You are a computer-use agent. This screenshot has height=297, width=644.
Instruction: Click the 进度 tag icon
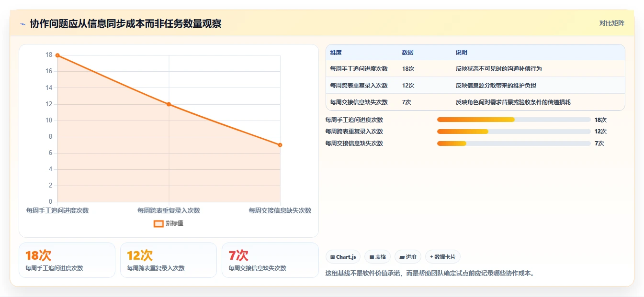tap(402, 257)
